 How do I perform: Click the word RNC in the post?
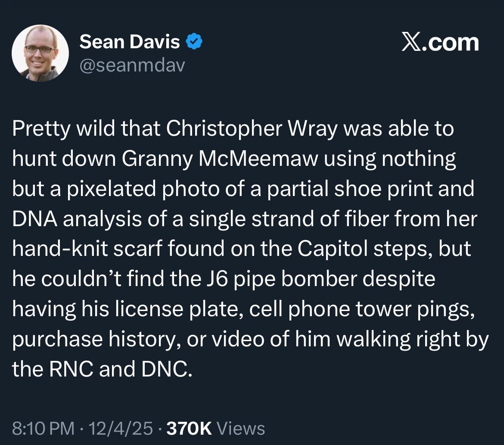click(68, 370)
